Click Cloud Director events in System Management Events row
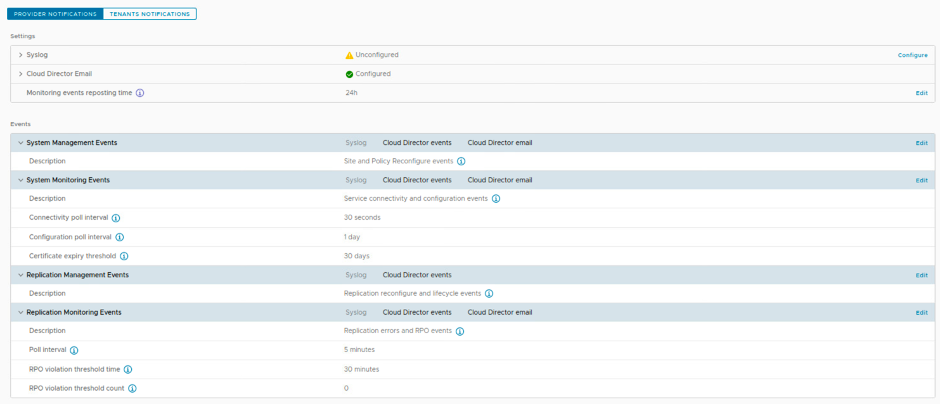 tap(417, 143)
